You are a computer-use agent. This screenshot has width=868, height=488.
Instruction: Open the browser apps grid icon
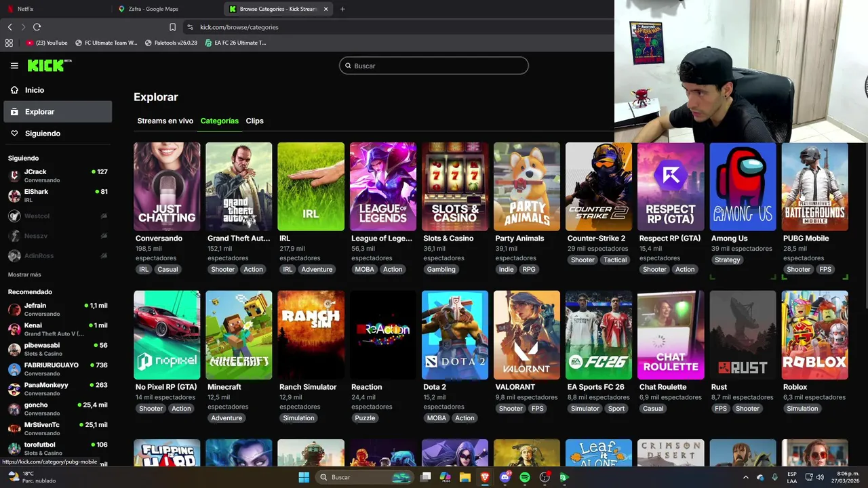coord(9,43)
